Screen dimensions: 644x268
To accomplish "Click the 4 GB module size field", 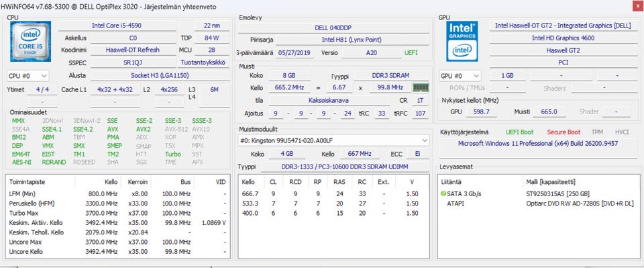I will pos(287,154).
